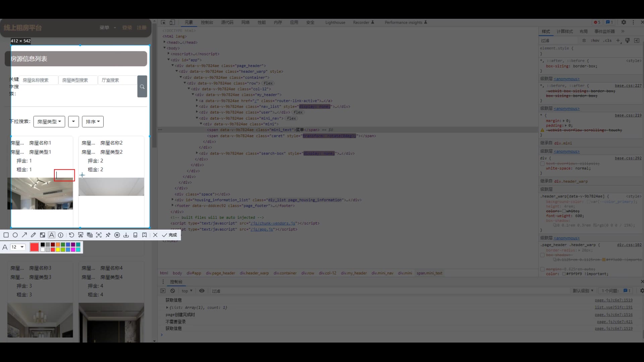
Task: Expand housing_information_list div node
Action: click(x=173, y=200)
